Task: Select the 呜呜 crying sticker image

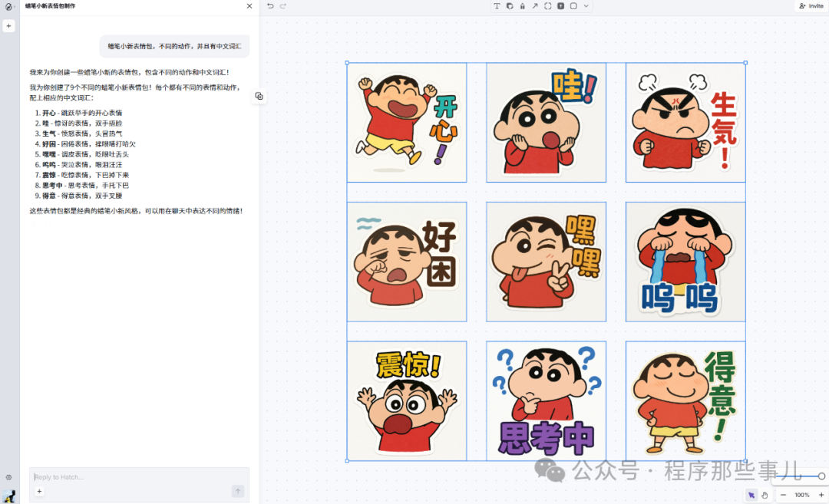Action: (685, 262)
